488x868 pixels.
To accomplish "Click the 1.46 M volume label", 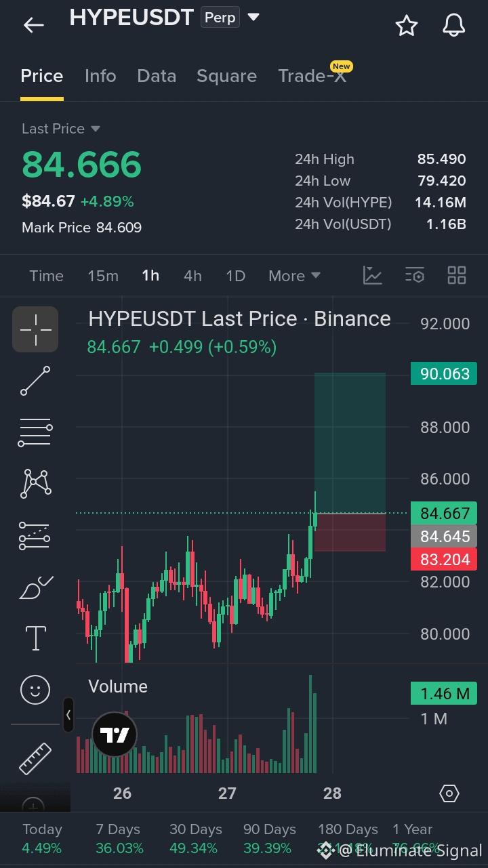I will pyautogui.click(x=444, y=694).
